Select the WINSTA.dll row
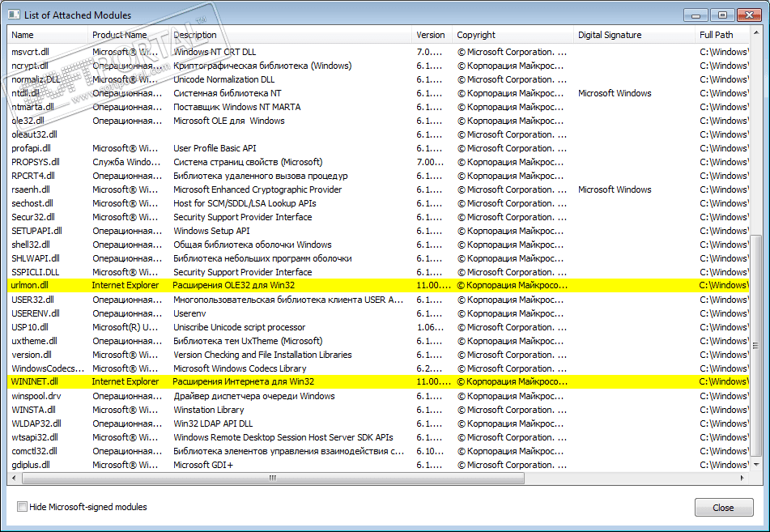Screen dimensions: 770x532 (378, 410)
